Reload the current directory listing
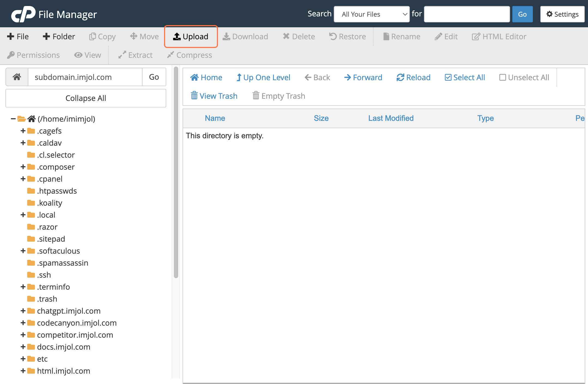Image resolution: width=588 pixels, height=384 pixels. (x=413, y=77)
